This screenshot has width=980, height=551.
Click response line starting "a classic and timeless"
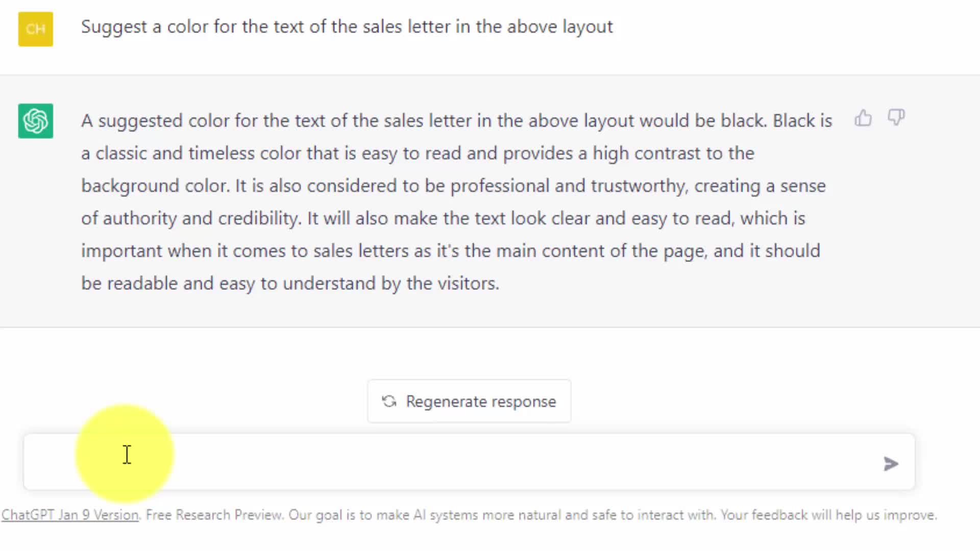point(417,154)
